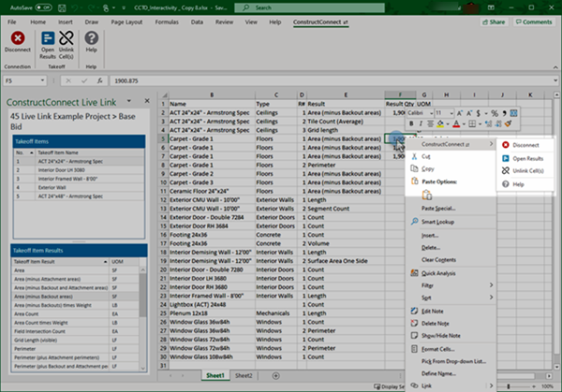Switch to the Sheet2 tab
The width and height of the screenshot is (562, 392).
(244, 375)
